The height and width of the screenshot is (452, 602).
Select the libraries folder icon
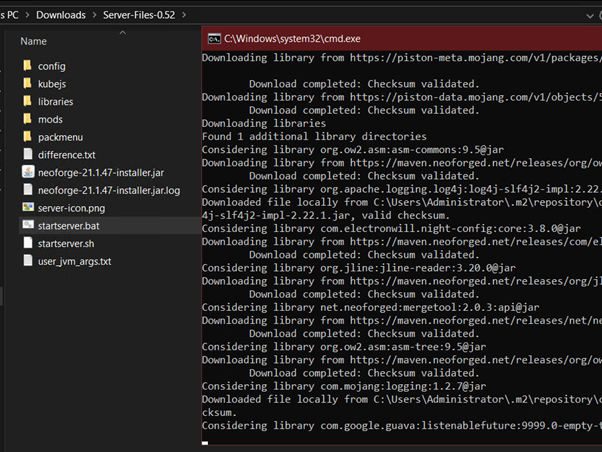[27, 101]
